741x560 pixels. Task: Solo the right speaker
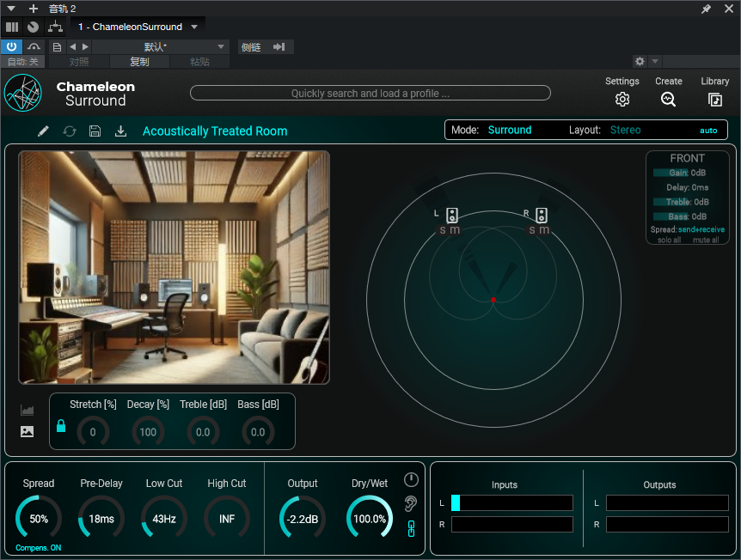click(x=532, y=230)
